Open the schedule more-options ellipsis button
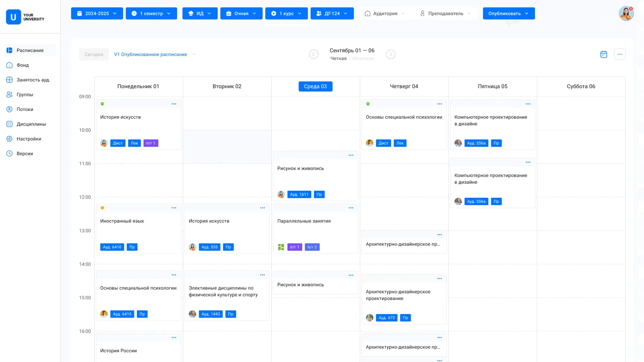The image size is (644, 362). pos(619,54)
